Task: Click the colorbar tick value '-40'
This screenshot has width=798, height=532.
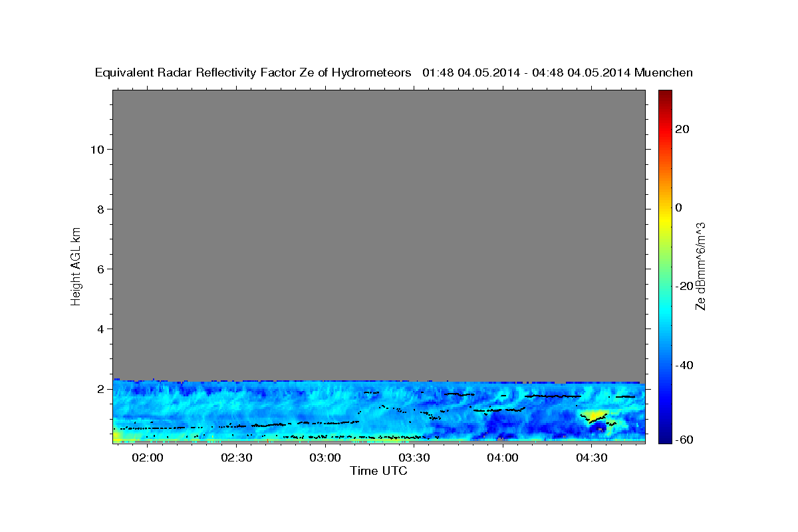Action: point(683,365)
